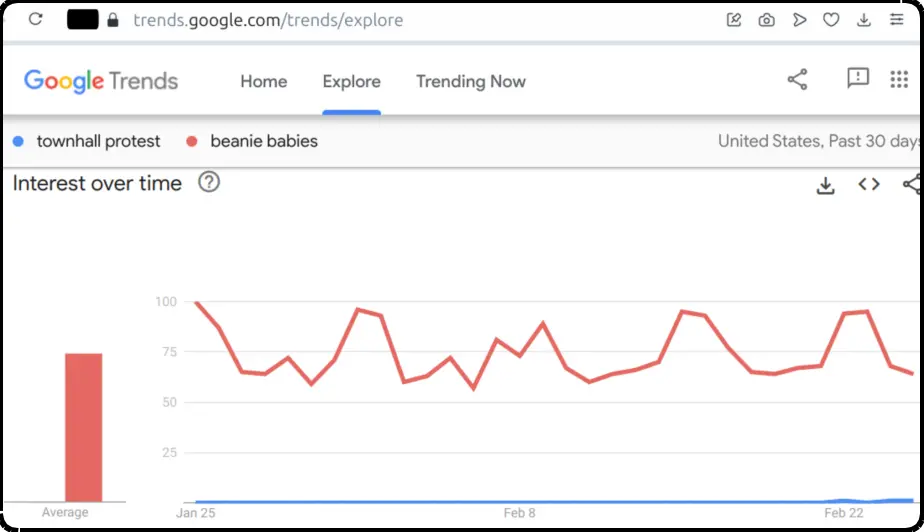Viewport: 924px width, 532px height.
Task: Open the send feedback icon
Action: coord(857,78)
